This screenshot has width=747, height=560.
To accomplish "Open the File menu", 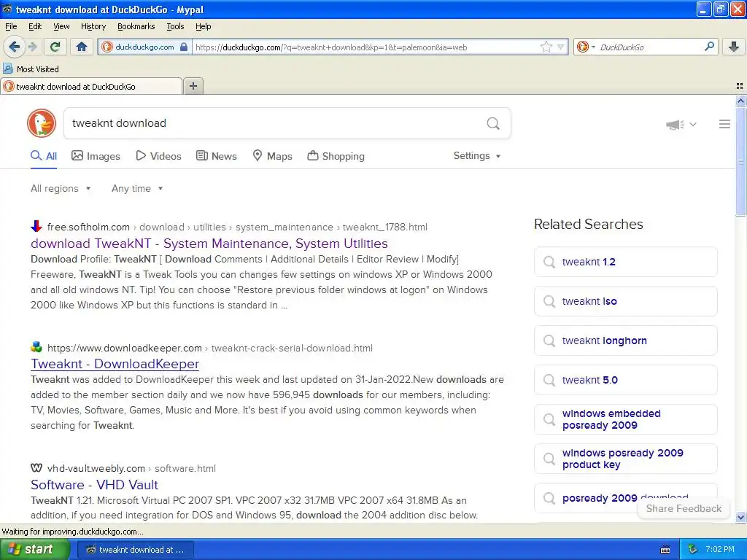I will 11,26.
